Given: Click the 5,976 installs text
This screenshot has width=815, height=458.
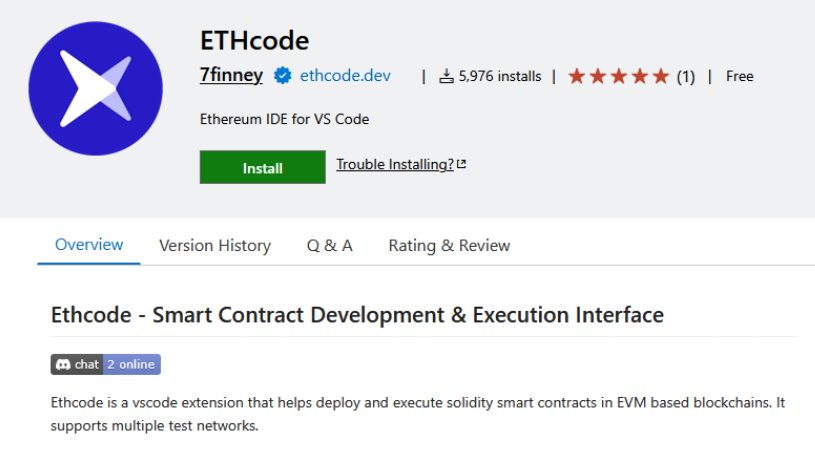Looking at the screenshot, I should coord(499,76).
